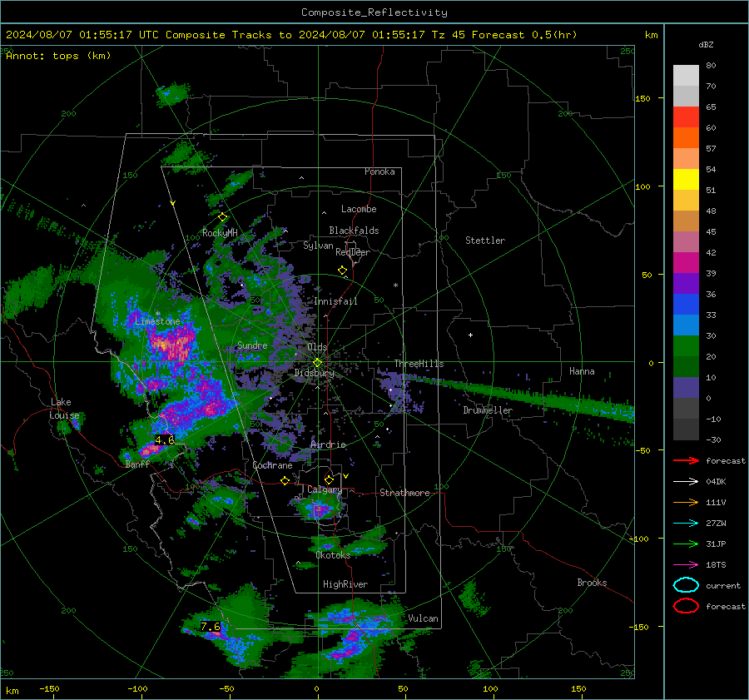
Task: Click the 'Limestone' map label
Action: click(x=157, y=321)
